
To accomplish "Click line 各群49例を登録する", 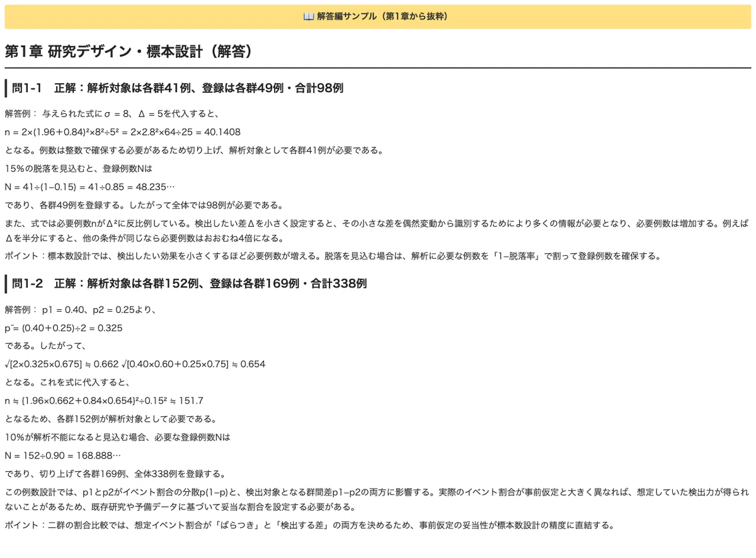I will coord(144,205).
